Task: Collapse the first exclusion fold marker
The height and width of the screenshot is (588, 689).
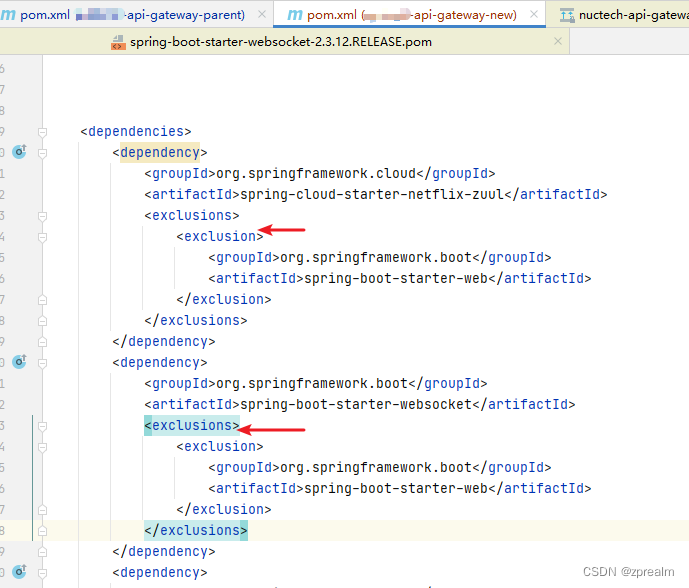Action: [43, 237]
